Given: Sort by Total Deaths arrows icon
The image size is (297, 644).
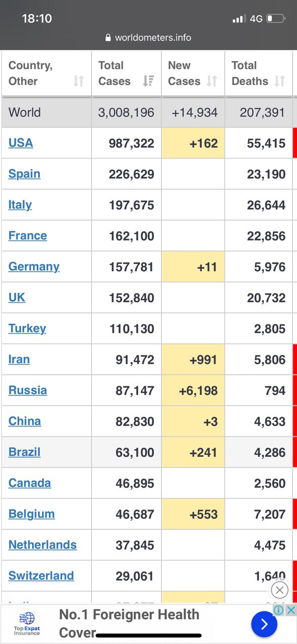Looking at the screenshot, I should 280,81.
